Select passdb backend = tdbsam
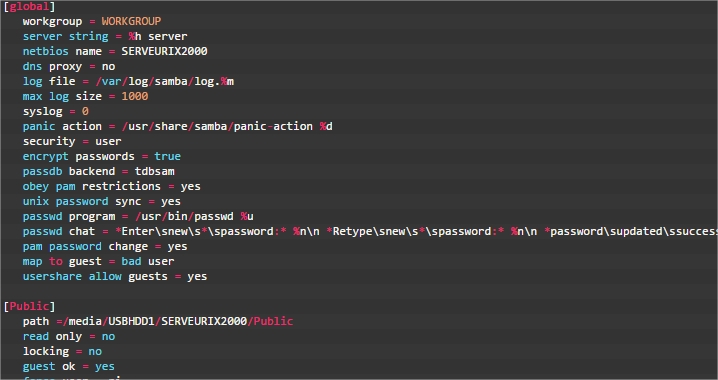The height and width of the screenshot is (380, 718). tap(98, 172)
